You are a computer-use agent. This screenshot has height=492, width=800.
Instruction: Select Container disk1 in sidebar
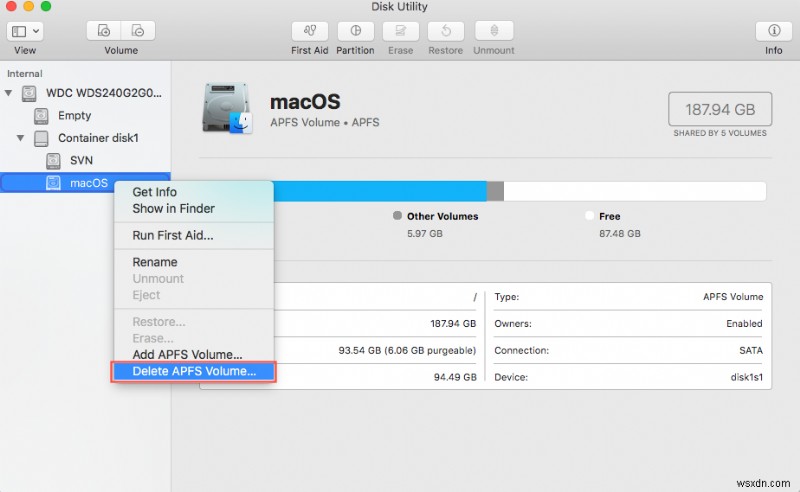click(x=98, y=138)
